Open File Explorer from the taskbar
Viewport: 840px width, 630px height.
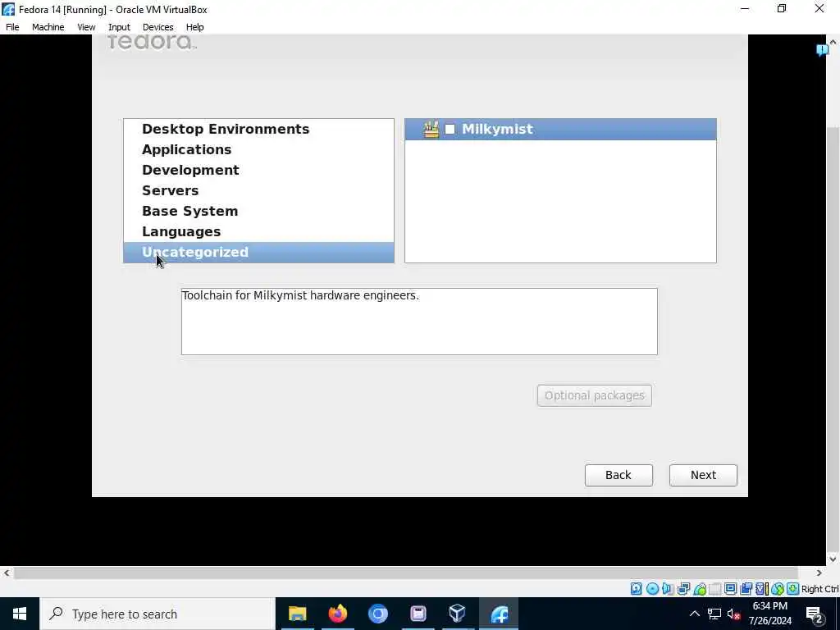[x=297, y=614]
